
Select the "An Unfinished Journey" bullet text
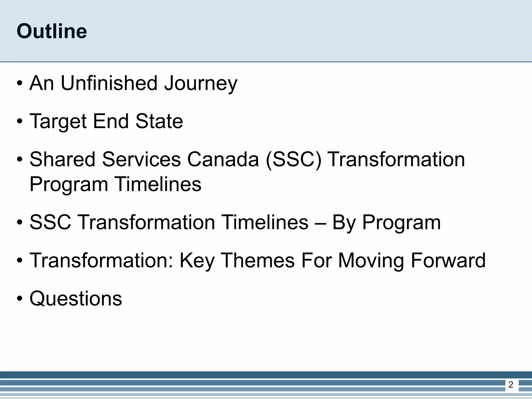tap(133, 84)
